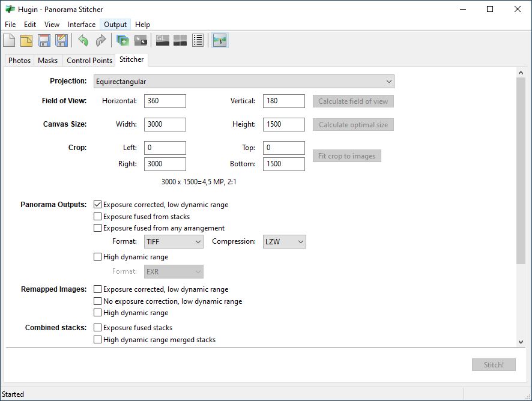Create a new project with the blank page icon
The image size is (532, 401).
point(9,40)
